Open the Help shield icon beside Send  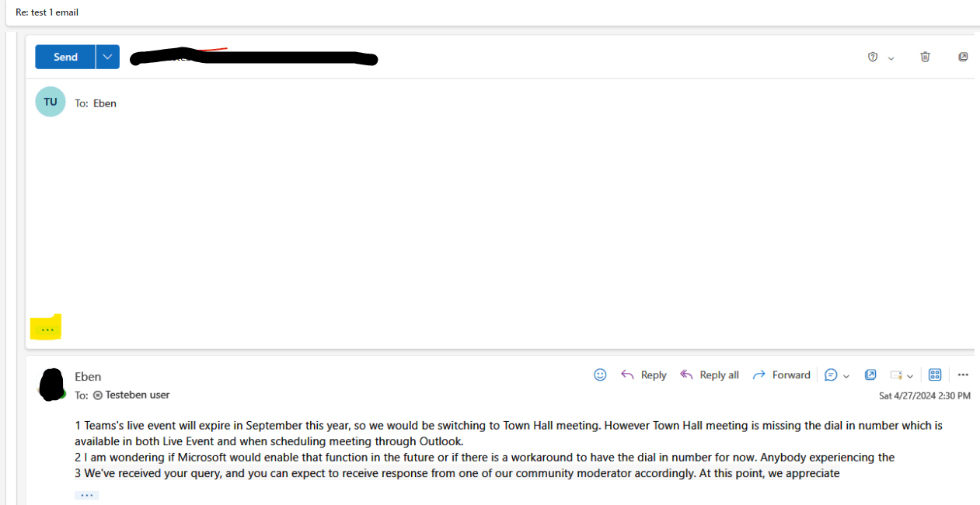tap(872, 57)
